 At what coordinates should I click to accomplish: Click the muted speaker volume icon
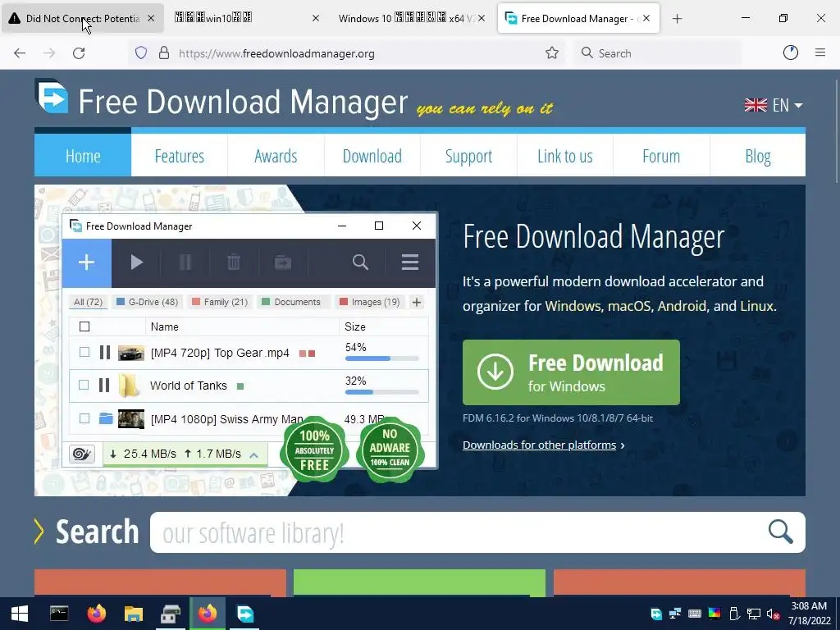coord(773,614)
